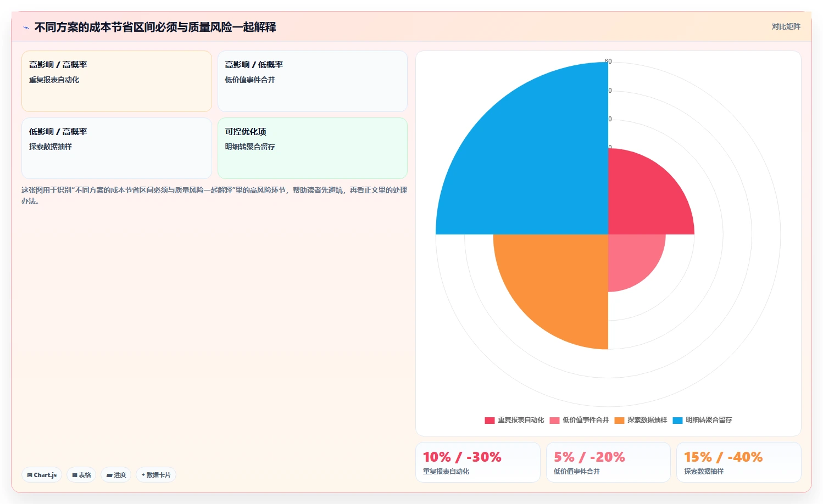Click the heading 不同方案的成本节省区间必须与质量风险一起解释
Viewport: 823px width, 504px height.
(x=155, y=27)
